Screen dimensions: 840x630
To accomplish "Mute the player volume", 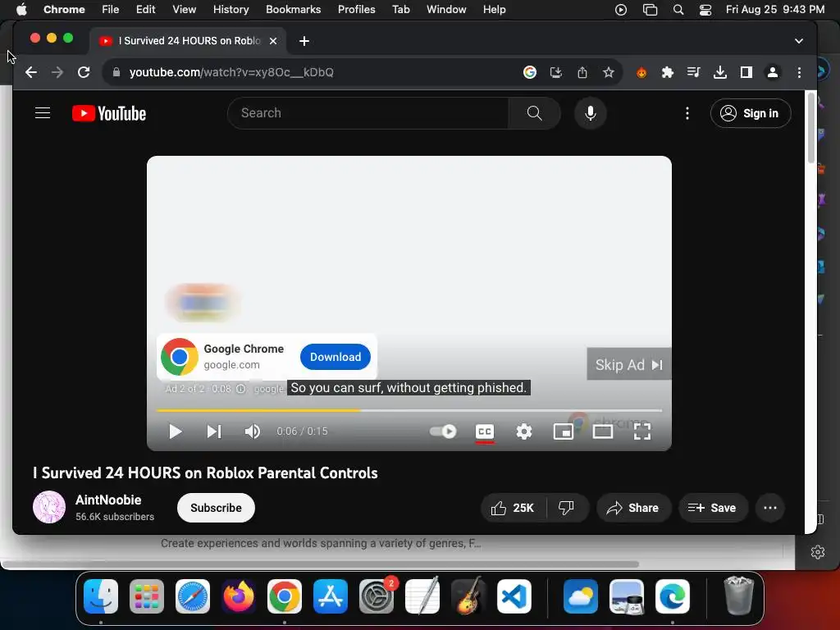I will click(253, 431).
